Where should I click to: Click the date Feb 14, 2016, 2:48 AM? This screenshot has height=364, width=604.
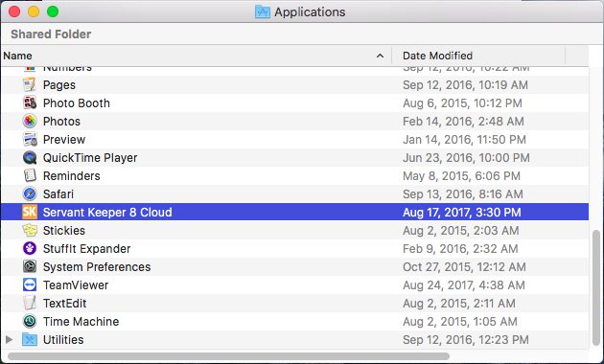click(463, 122)
